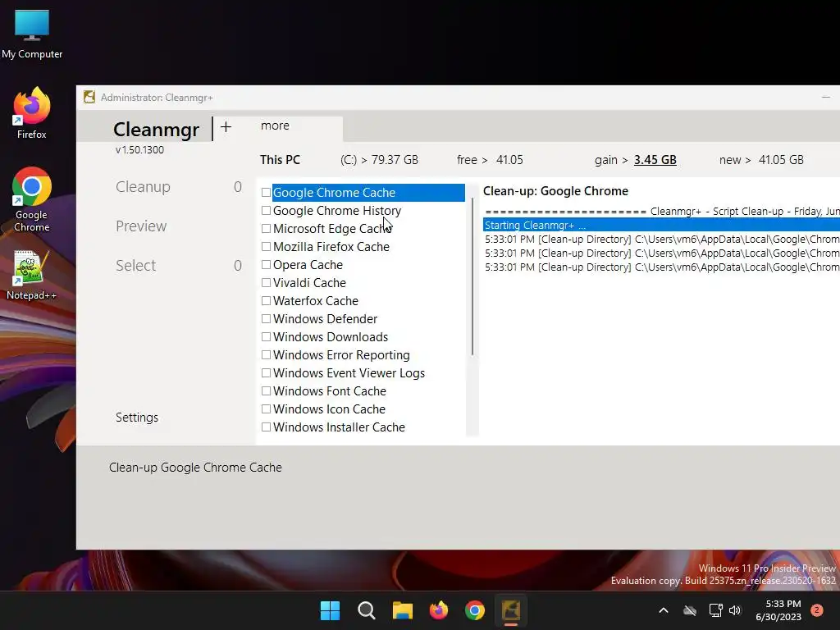Viewport: 840px width, 630px height.
Task: Click the Select button
Action: [136, 266]
